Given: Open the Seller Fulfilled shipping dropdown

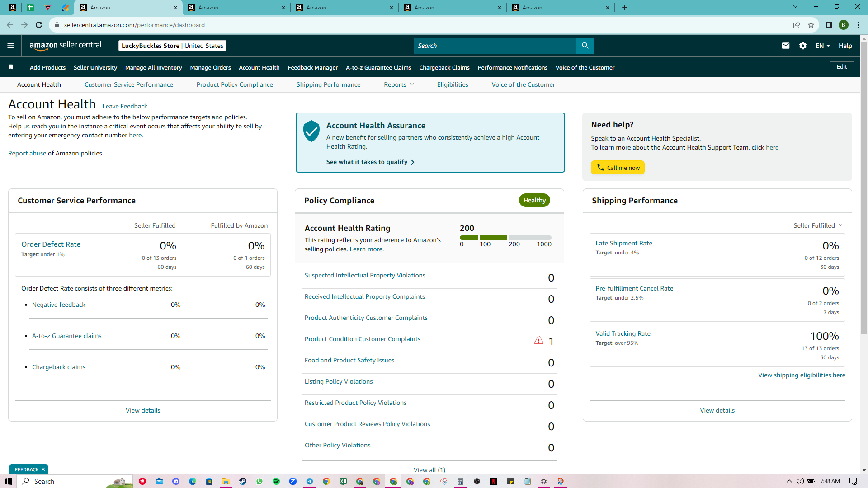Looking at the screenshot, I should 818,225.
